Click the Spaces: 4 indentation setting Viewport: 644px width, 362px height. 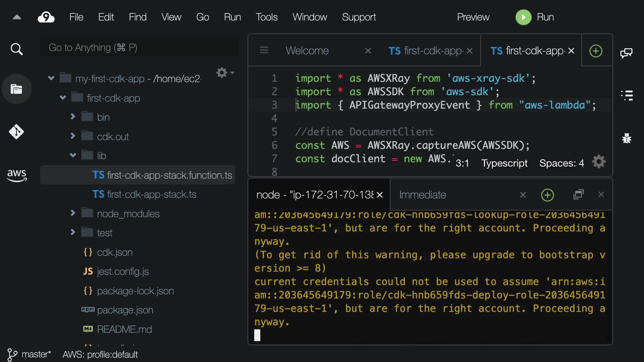(561, 163)
